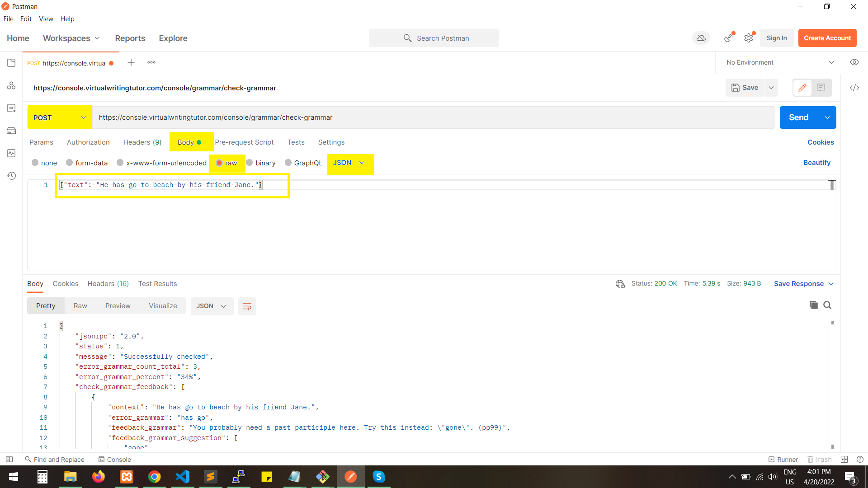Click the environment quick look eye icon
Image resolution: width=868 pixels, height=488 pixels.
[x=854, y=62]
